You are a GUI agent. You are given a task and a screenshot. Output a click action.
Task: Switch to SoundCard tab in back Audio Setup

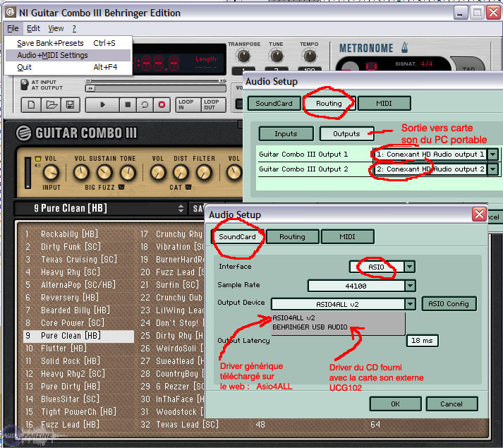coord(274,103)
